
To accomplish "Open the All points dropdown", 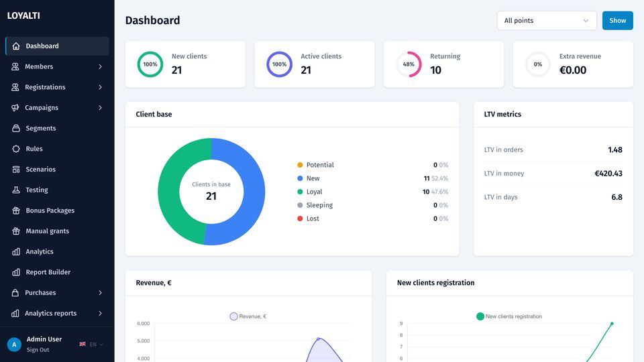I will pyautogui.click(x=547, y=21).
